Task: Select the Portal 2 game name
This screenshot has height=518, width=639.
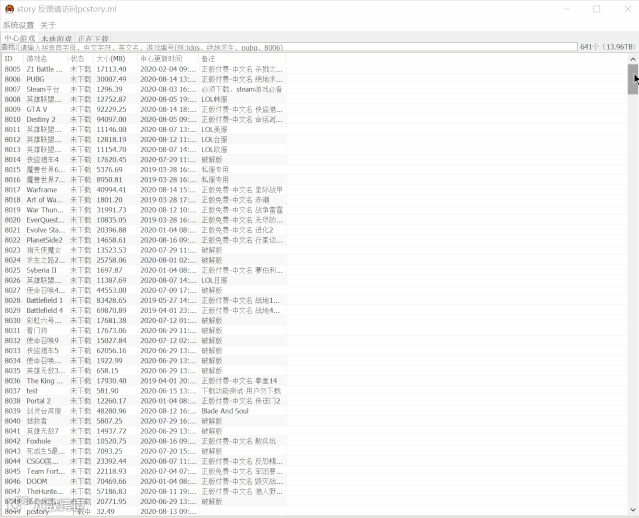Action: tap(38, 401)
